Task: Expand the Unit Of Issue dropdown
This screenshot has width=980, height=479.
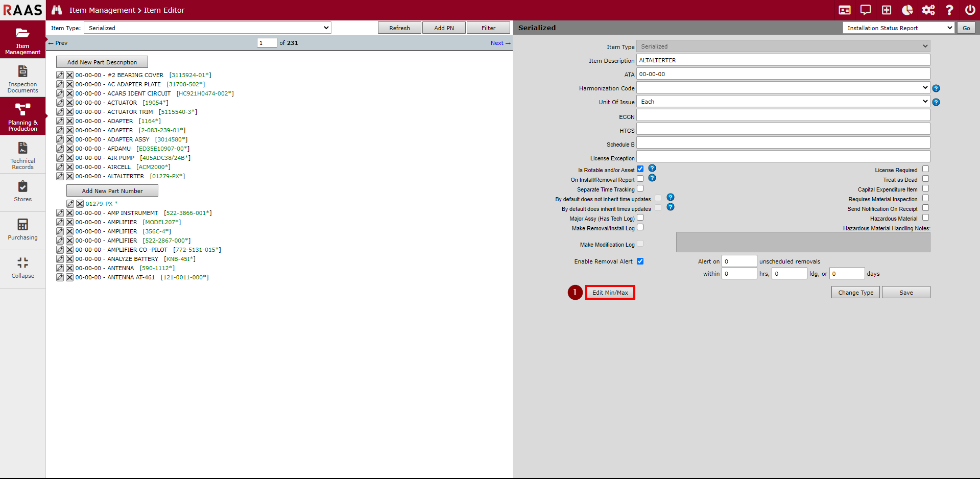Action: click(783, 102)
